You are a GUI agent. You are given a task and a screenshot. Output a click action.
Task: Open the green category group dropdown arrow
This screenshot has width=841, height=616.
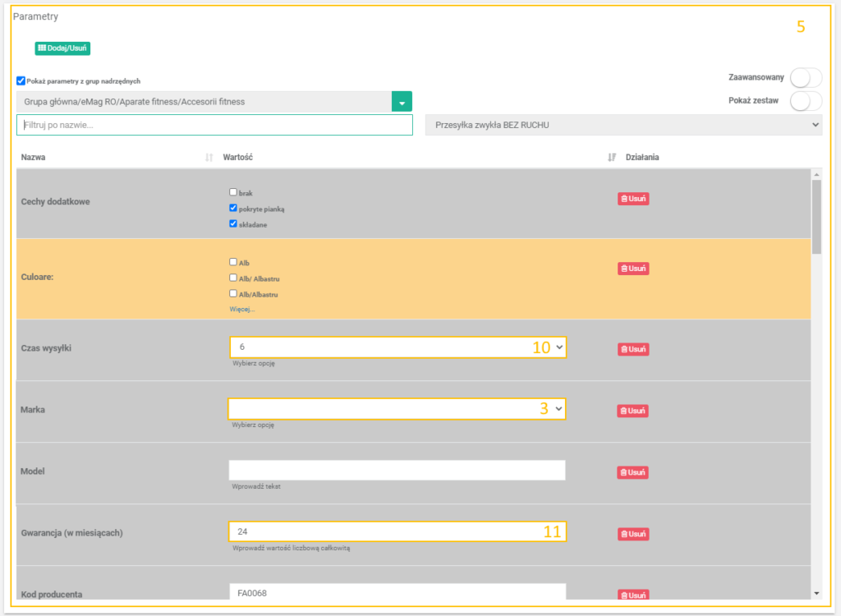pos(402,102)
